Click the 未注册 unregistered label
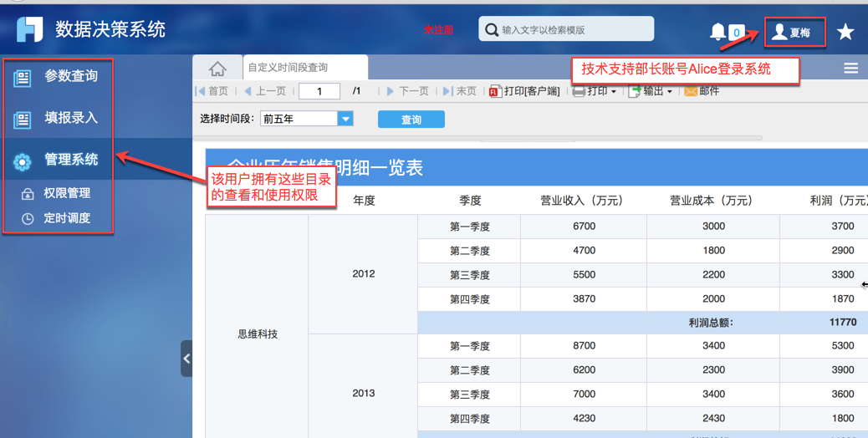The height and width of the screenshot is (438, 868). (438, 30)
